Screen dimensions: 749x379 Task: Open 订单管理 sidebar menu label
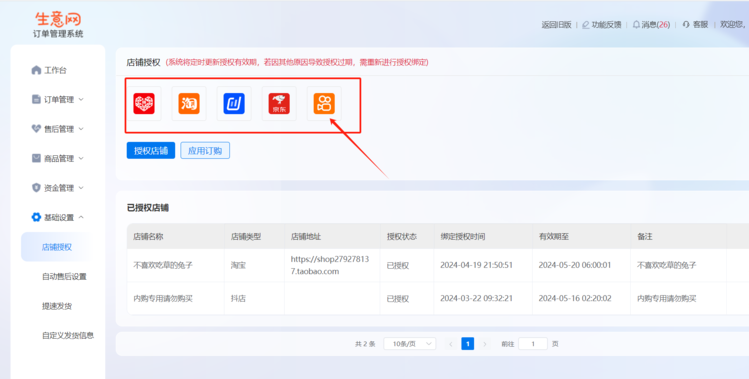click(x=59, y=99)
